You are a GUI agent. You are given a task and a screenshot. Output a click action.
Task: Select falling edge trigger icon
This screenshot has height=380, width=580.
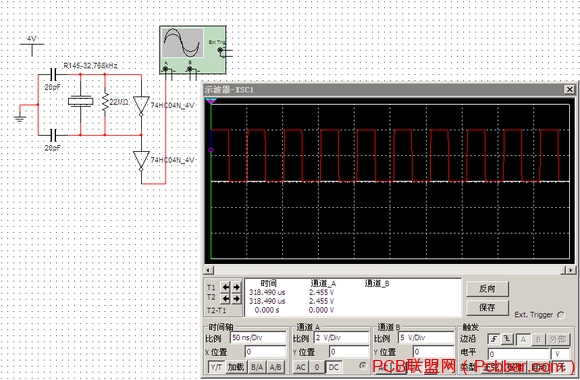(x=507, y=339)
